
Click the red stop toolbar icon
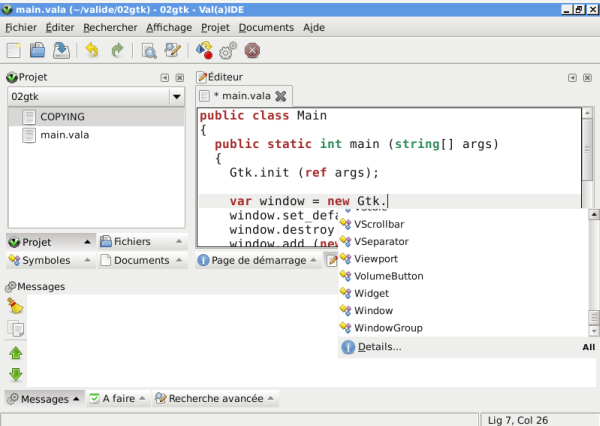click(x=252, y=50)
